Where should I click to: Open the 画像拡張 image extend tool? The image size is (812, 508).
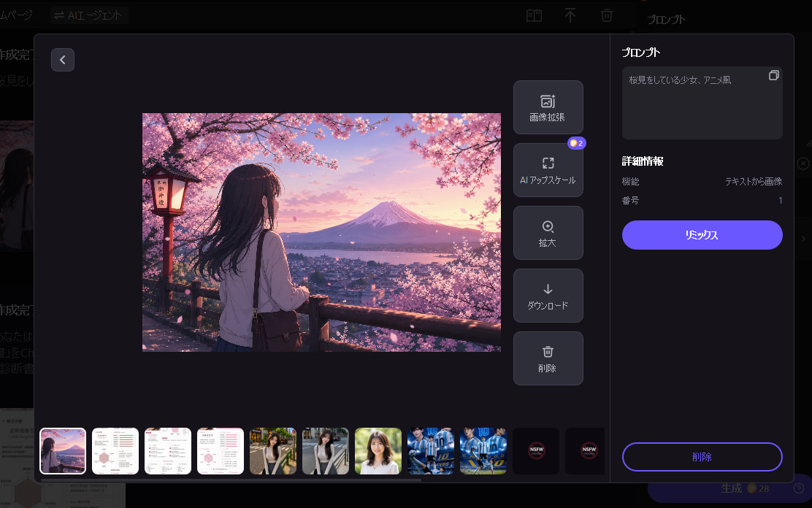(x=548, y=107)
